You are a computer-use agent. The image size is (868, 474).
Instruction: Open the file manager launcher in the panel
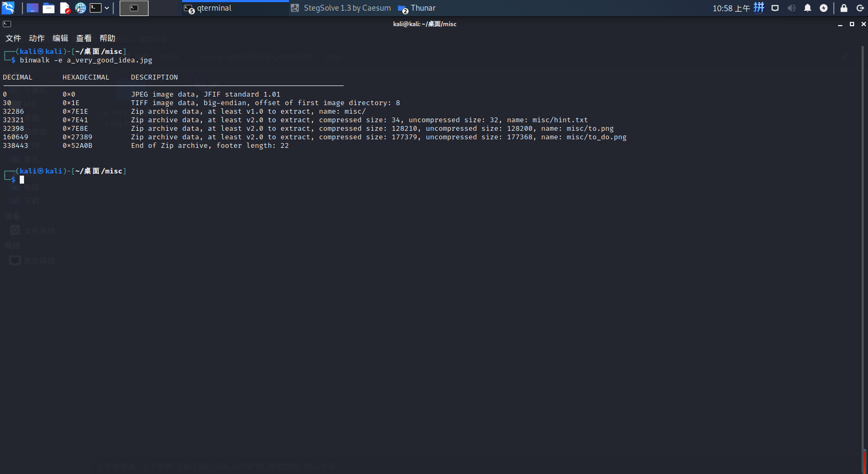[x=49, y=8]
